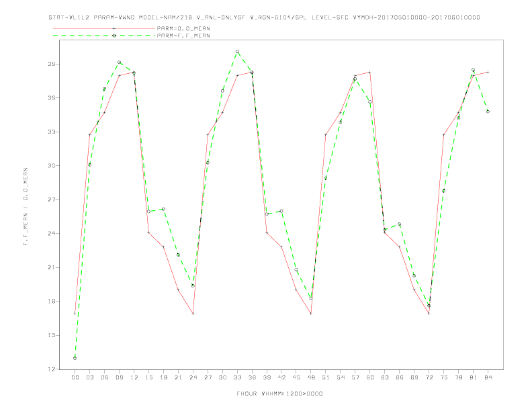Click the red solid line legend sample
The height and width of the screenshot is (411, 532).
coord(104,28)
